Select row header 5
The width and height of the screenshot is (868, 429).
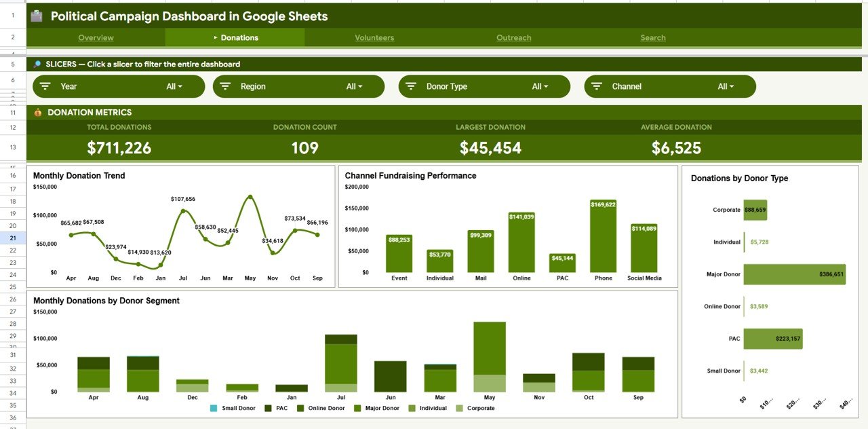coord(13,64)
